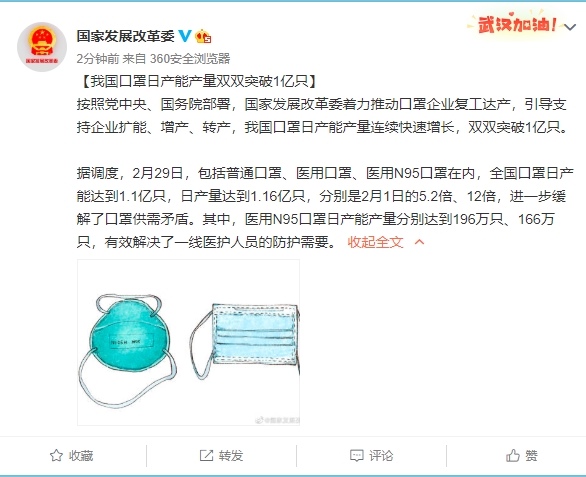
Task: Click the 评论 speech bubble icon
Action: pos(357,455)
